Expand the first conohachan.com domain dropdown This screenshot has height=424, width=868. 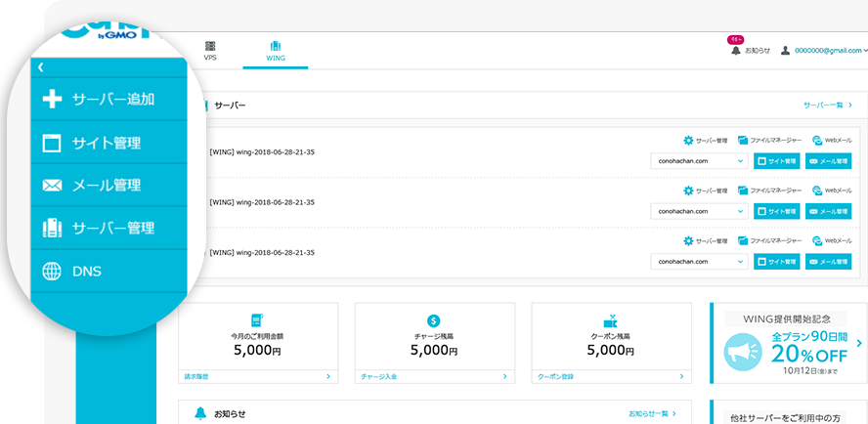[698, 160]
